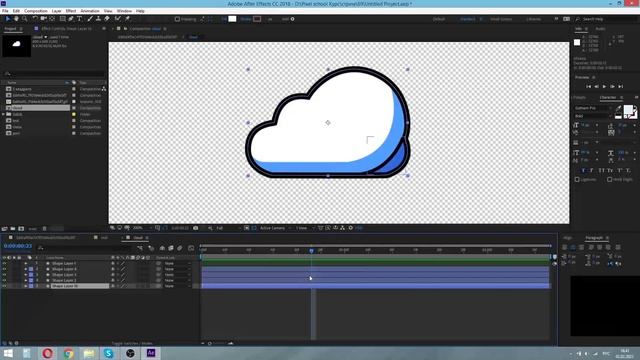This screenshot has height=360, width=640.
Task: Expand Shape Layer 4 properties
Action: (x=26, y=269)
